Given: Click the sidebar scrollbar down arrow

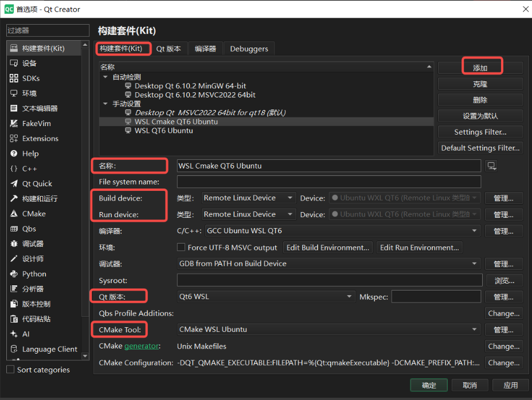Looking at the screenshot, I should 85,356.
